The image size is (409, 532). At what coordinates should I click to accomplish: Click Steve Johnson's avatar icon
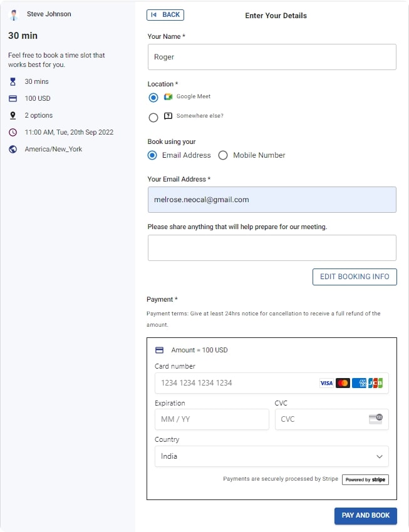coord(14,14)
